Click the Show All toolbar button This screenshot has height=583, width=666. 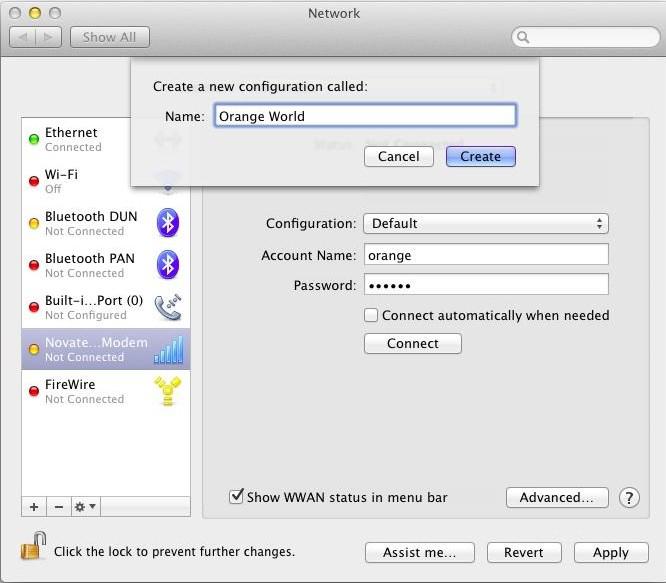coord(109,37)
